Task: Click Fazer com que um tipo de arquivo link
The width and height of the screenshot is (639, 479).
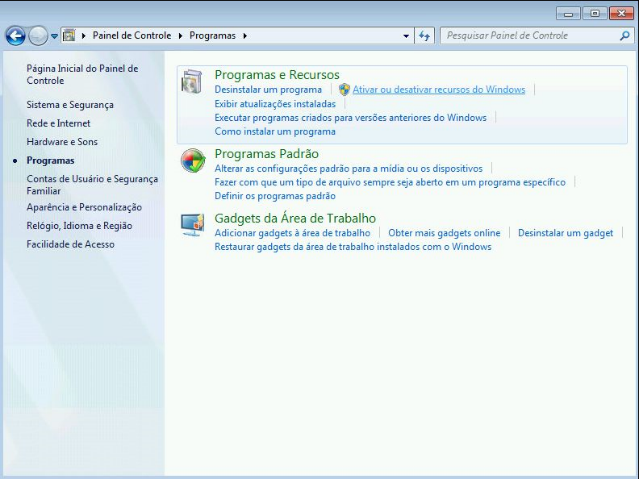Action: tap(390, 182)
